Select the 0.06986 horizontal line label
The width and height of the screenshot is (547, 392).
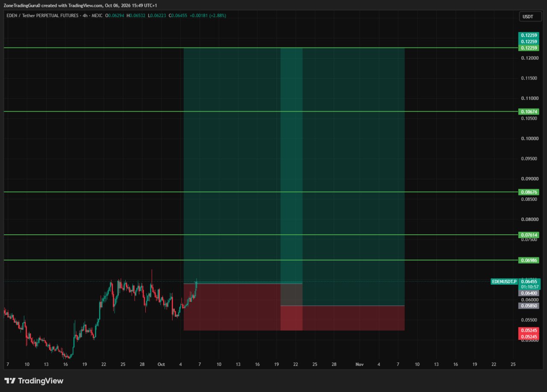click(x=529, y=260)
